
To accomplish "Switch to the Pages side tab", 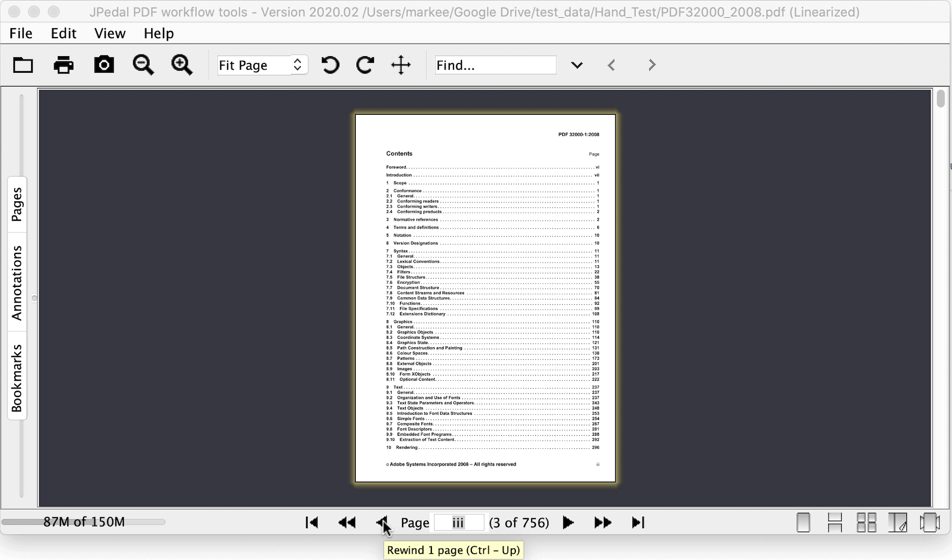I will [x=17, y=204].
